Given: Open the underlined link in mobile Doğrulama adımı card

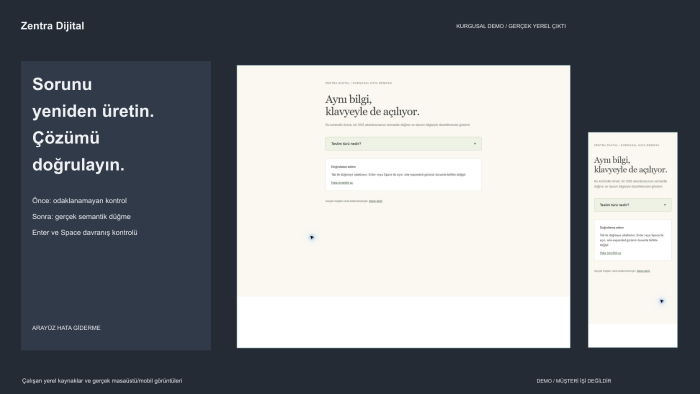Looking at the screenshot, I should tap(610, 253).
